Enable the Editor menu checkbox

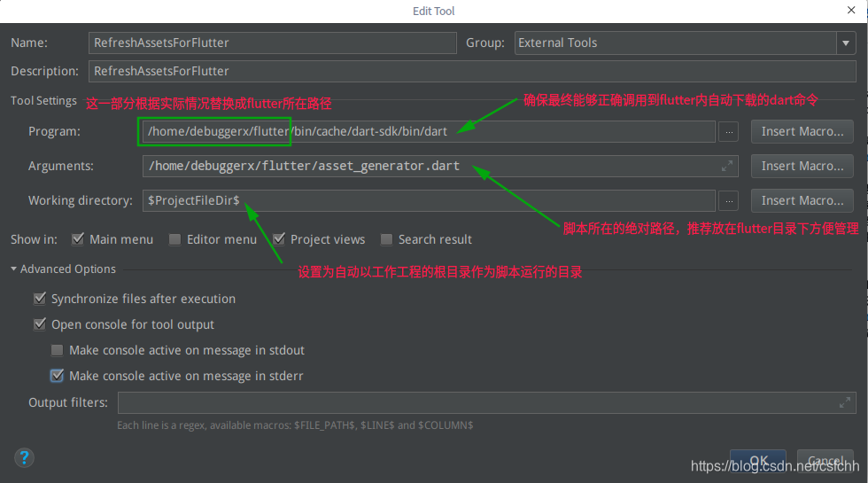(x=174, y=239)
